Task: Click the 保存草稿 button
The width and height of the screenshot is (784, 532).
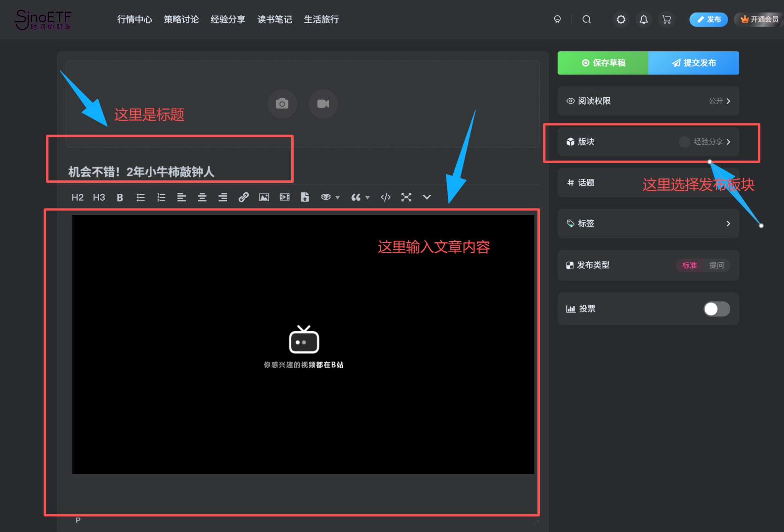Action: tap(603, 63)
